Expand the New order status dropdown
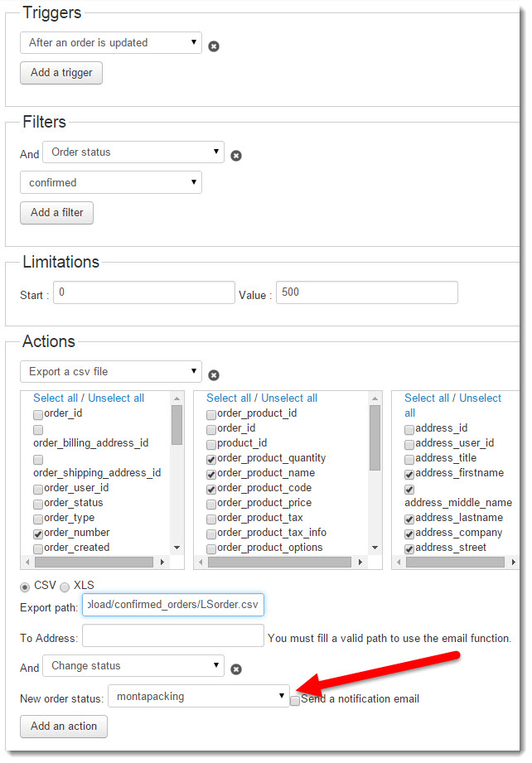This screenshot has height=763, width=532. 199,697
